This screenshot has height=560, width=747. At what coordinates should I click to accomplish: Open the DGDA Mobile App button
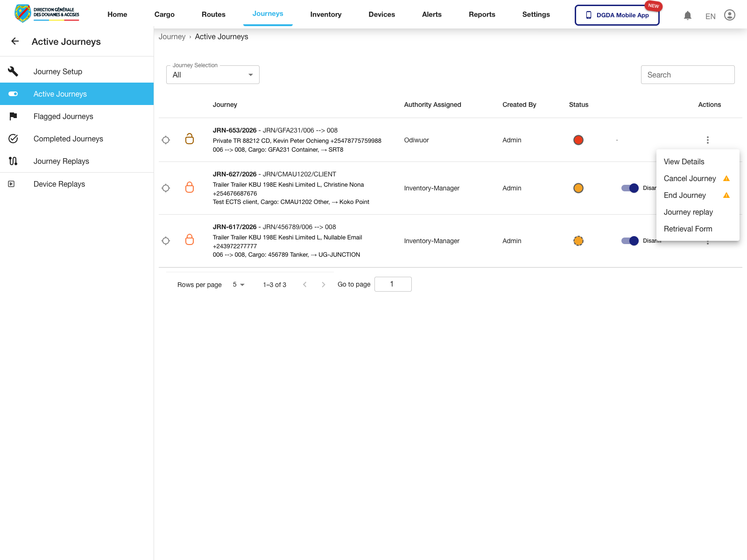click(x=617, y=15)
